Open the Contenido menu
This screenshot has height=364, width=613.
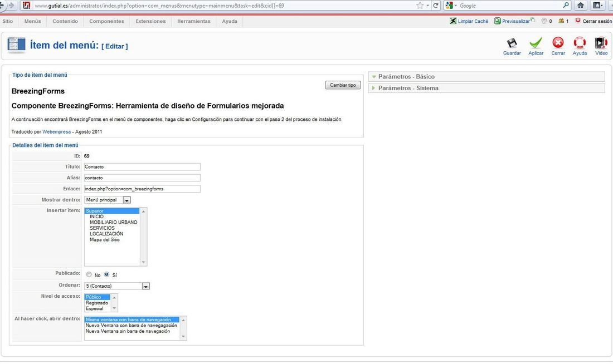point(65,21)
